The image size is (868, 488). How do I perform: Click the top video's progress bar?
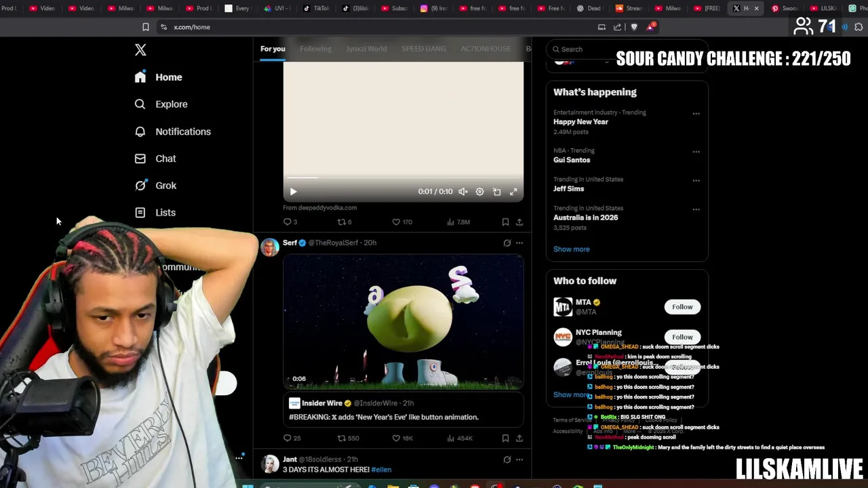[x=403, y=178]
